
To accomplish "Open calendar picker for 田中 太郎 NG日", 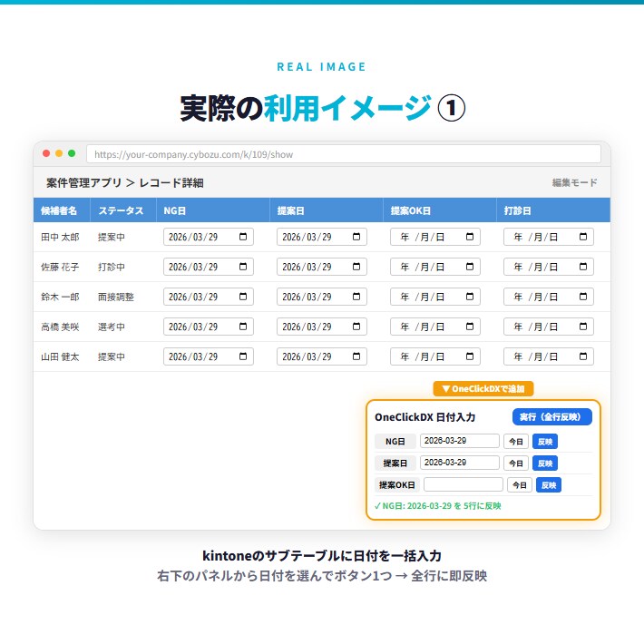I will (x=243, y=237).
